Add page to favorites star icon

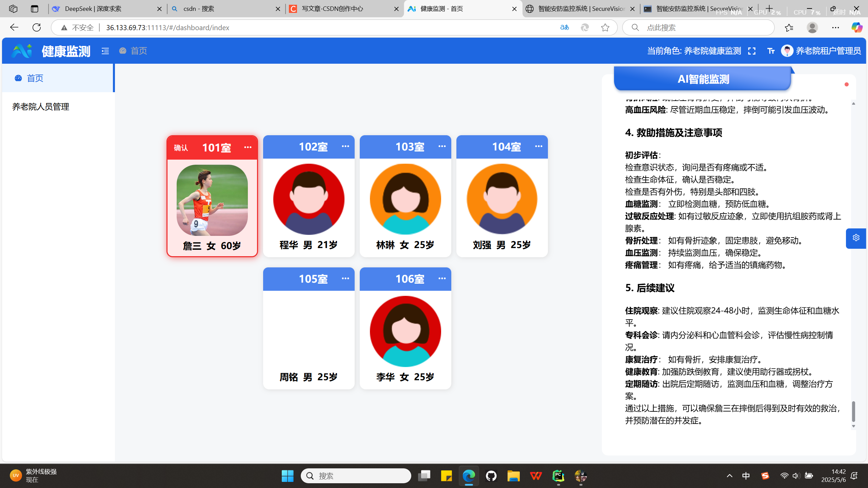point(605,27)
